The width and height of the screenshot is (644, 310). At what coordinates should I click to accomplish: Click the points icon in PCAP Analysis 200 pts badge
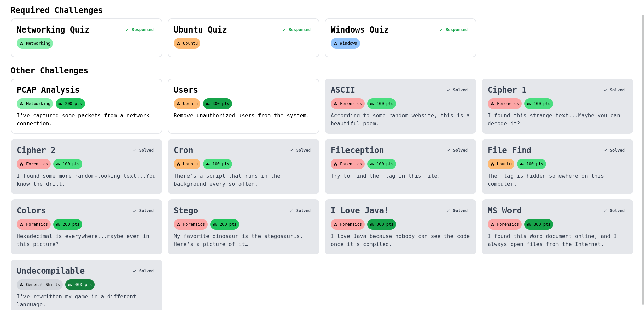point(60,104)
